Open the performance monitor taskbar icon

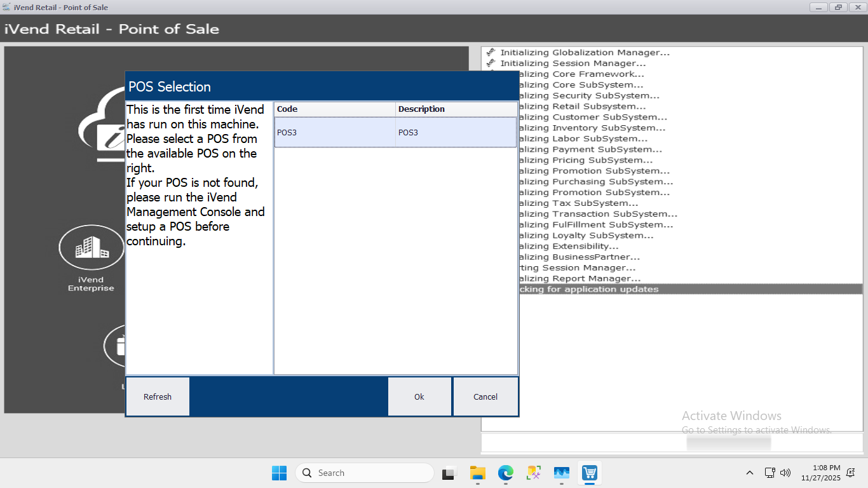pyautogui.click(x=561, y=473)
